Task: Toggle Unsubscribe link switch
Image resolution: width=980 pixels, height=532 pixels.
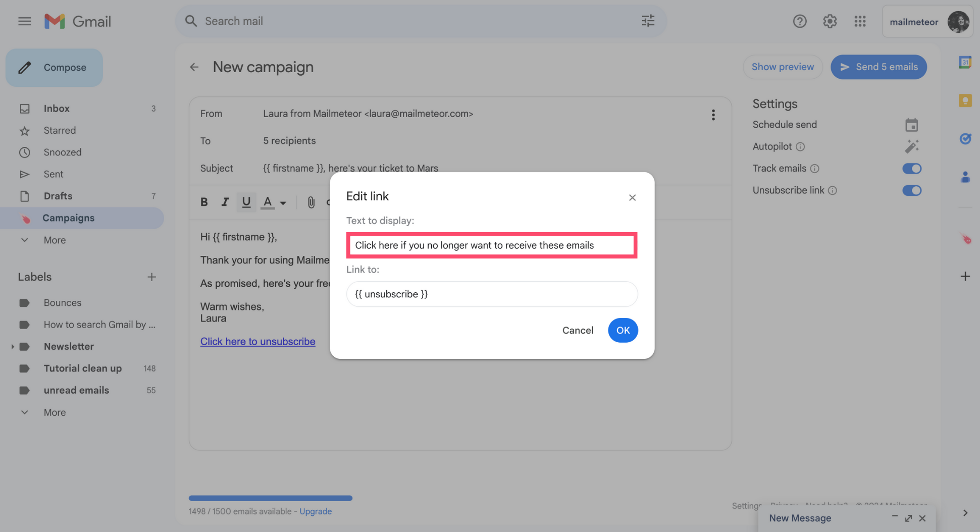Action: 912,190
